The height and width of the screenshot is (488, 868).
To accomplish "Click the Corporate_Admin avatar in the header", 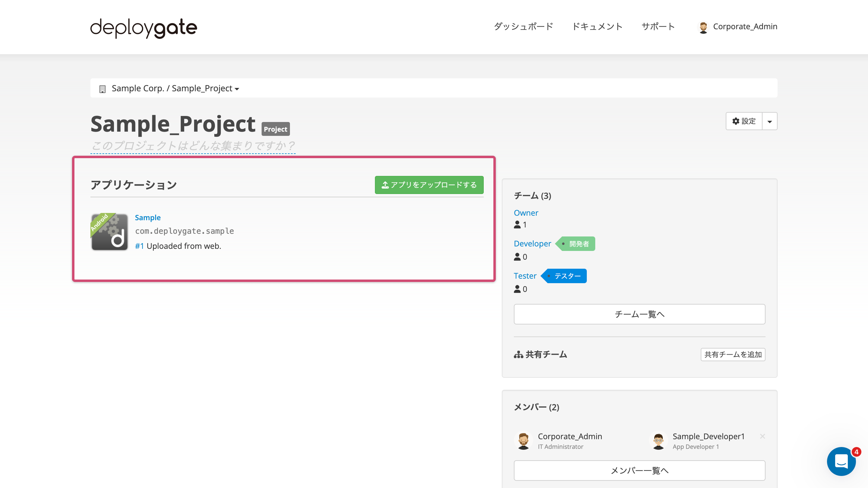I will (703, 27).
